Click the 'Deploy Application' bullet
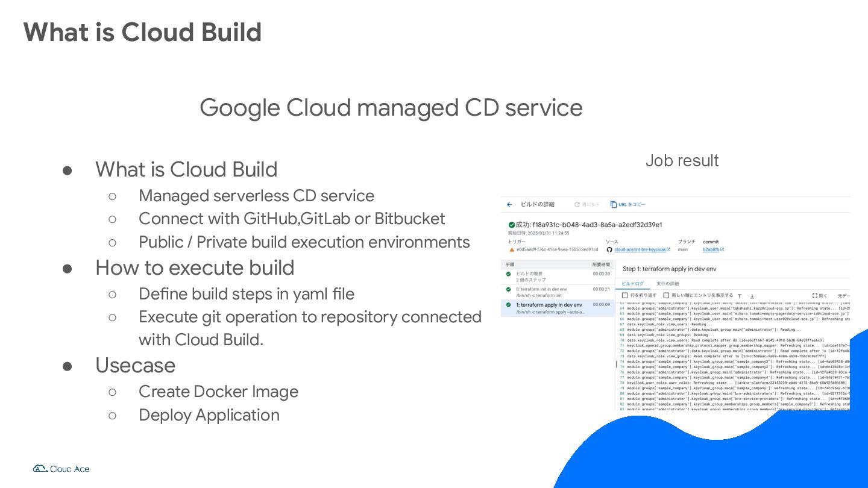Viewport: 868px width, 488px height. pos(209,415)
